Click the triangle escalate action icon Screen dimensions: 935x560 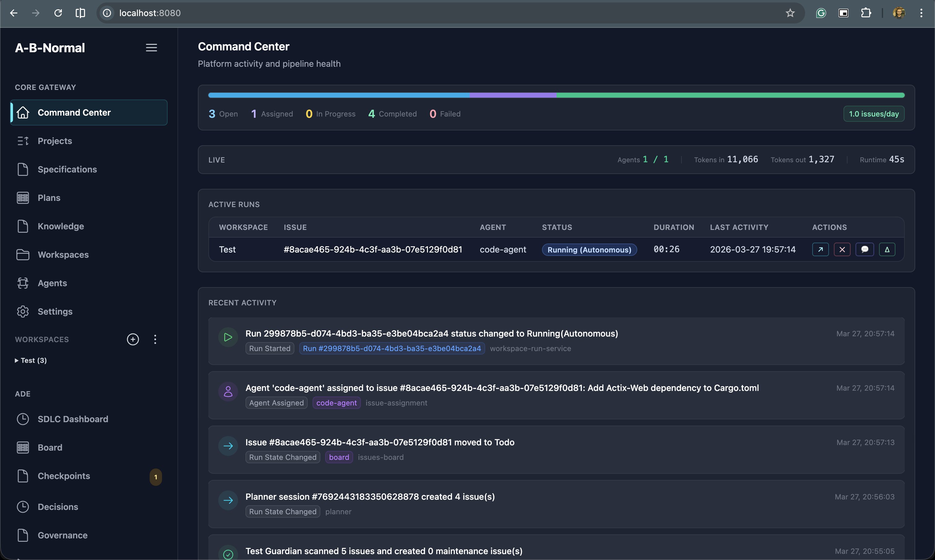tap(887, 249)
